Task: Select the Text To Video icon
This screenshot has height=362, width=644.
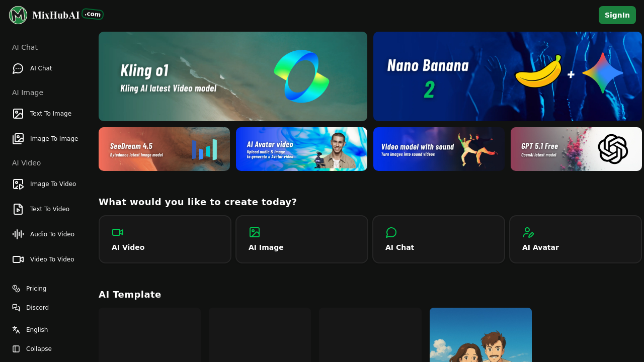Action: (18, 209)
